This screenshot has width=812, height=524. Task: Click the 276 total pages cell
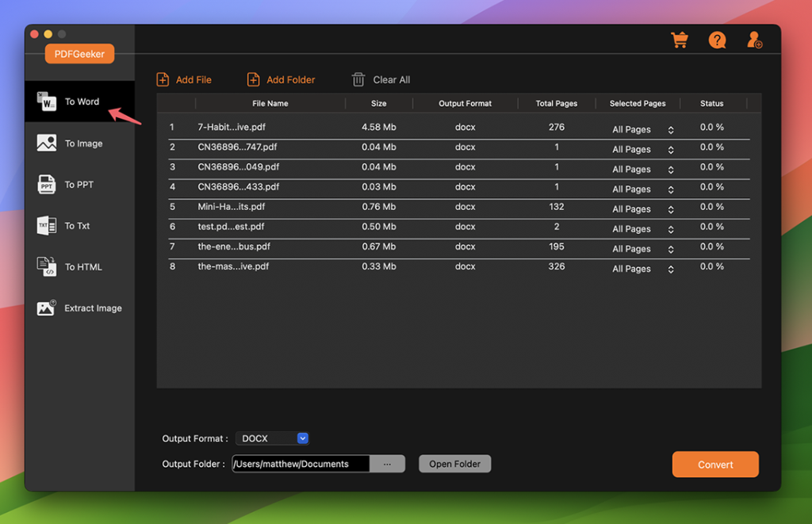click(x=556, y=127)
